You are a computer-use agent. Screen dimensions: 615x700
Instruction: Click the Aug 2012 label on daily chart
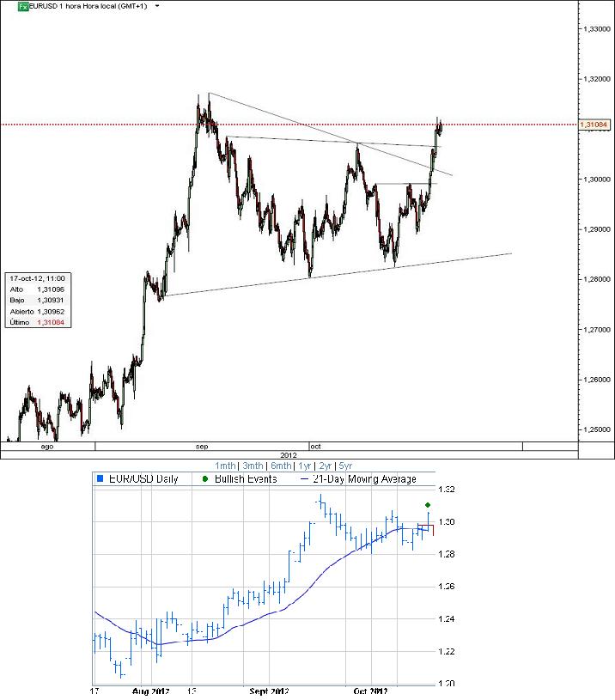click(151, 691)
